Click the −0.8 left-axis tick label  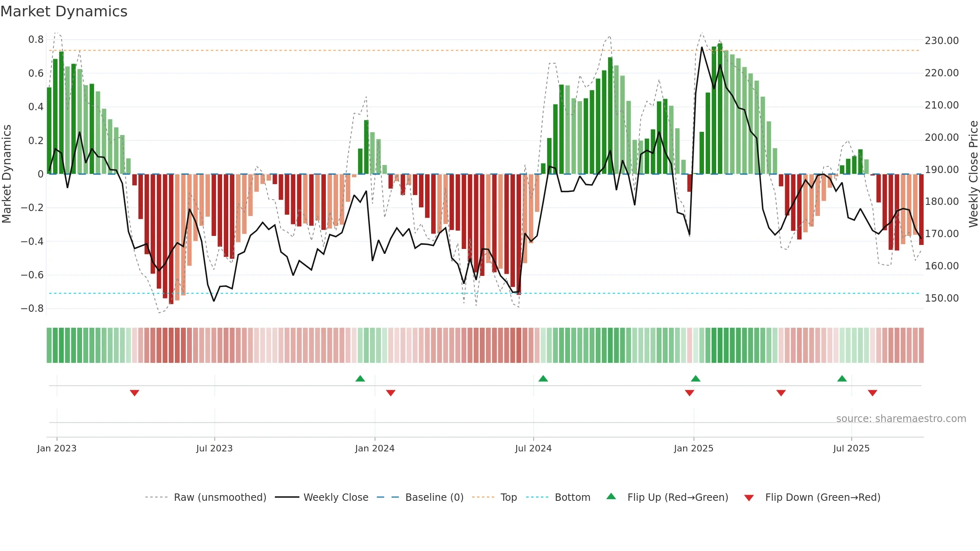click(32, 309)
